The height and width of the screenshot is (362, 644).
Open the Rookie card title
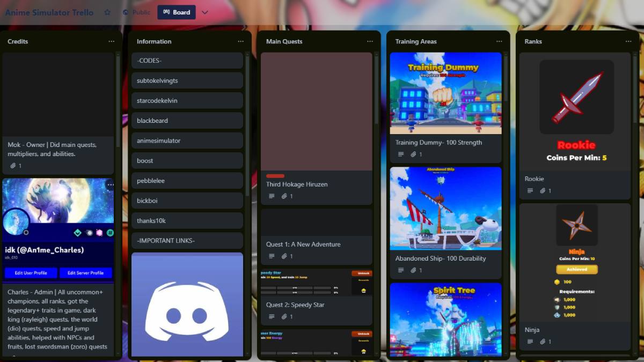click(x=534, y=179)
